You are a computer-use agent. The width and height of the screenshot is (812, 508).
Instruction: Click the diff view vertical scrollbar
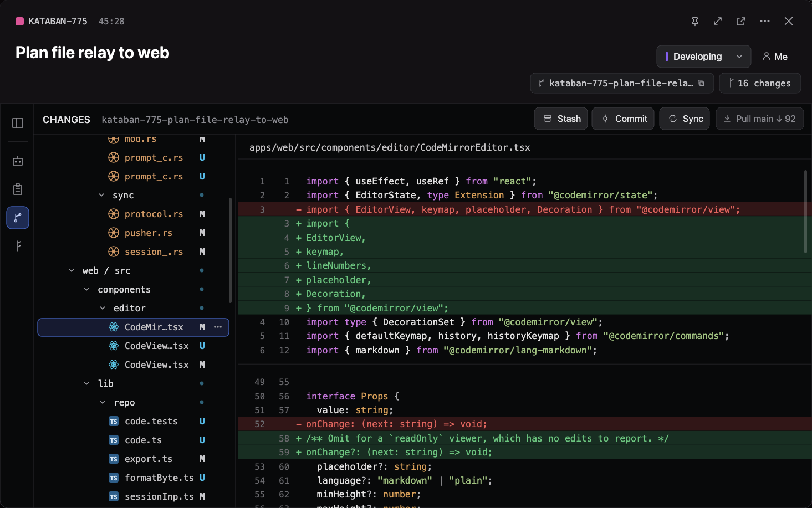pos(805,212)
